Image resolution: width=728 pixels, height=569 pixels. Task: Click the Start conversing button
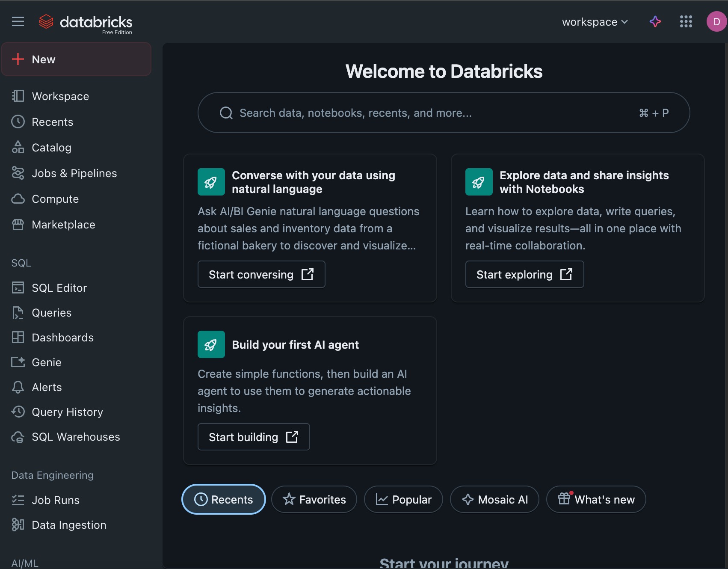[261, 274]
